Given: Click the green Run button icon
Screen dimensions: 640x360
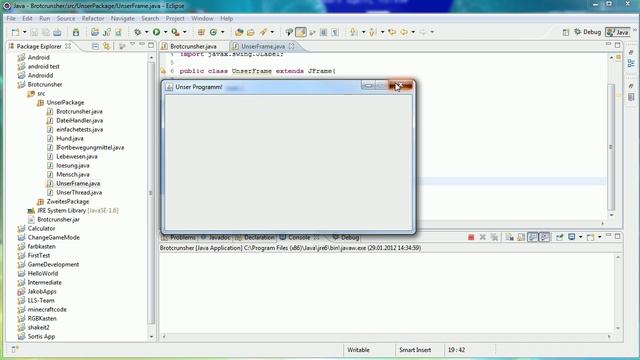Looking at the screenshot, I should (x=156, y=32).
